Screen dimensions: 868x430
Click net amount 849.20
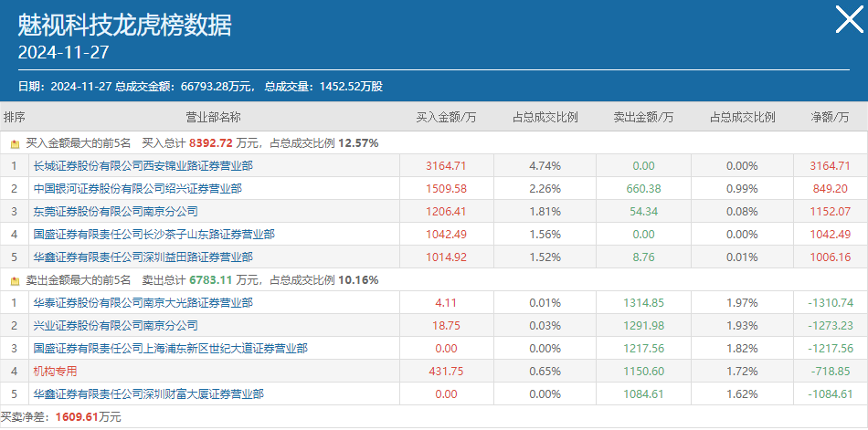tap(830, 189)
